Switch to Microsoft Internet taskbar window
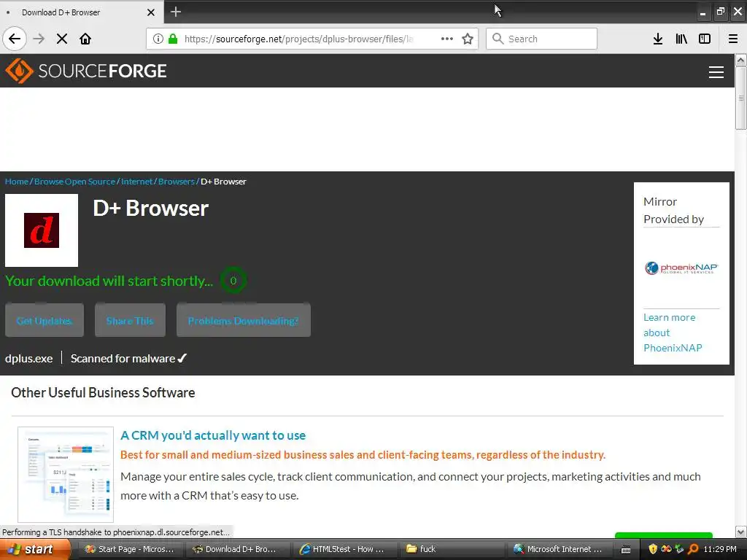Image resolution: width=747 pixels, height=560 pixels. [x=558, y=549]
